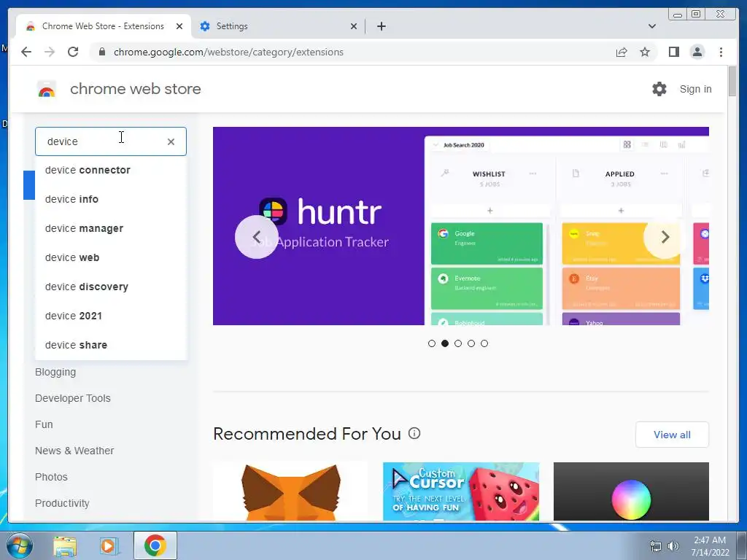This screenshot has height=560, width=747.
Task: Choose the 'device 2021' suggestion
Action: [111, 316]
